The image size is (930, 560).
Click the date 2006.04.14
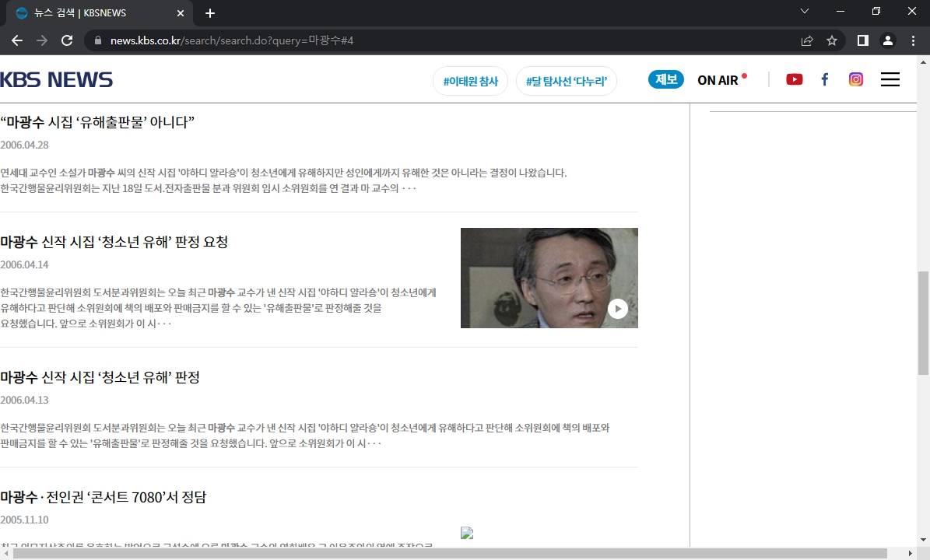[x=24, y=264]
